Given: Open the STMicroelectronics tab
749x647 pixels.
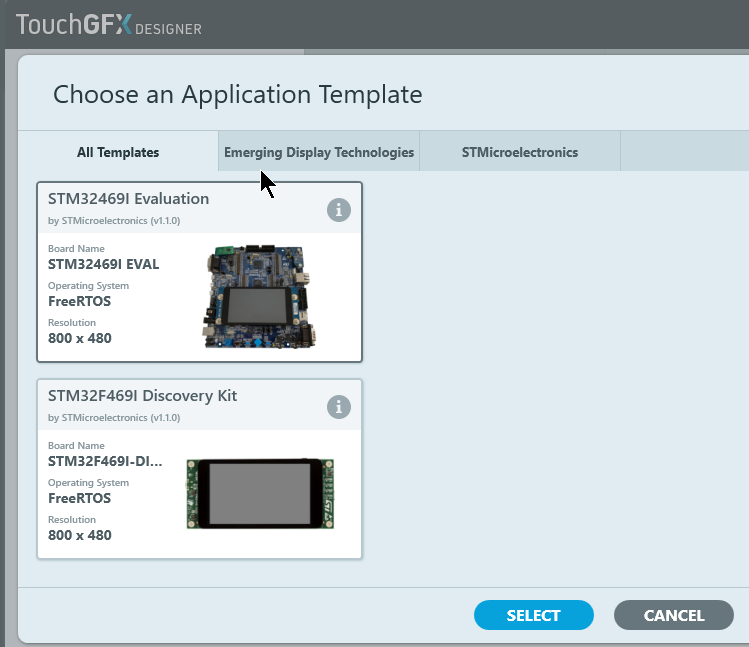Looking at the screenshot, I should (x=520, y=152).
